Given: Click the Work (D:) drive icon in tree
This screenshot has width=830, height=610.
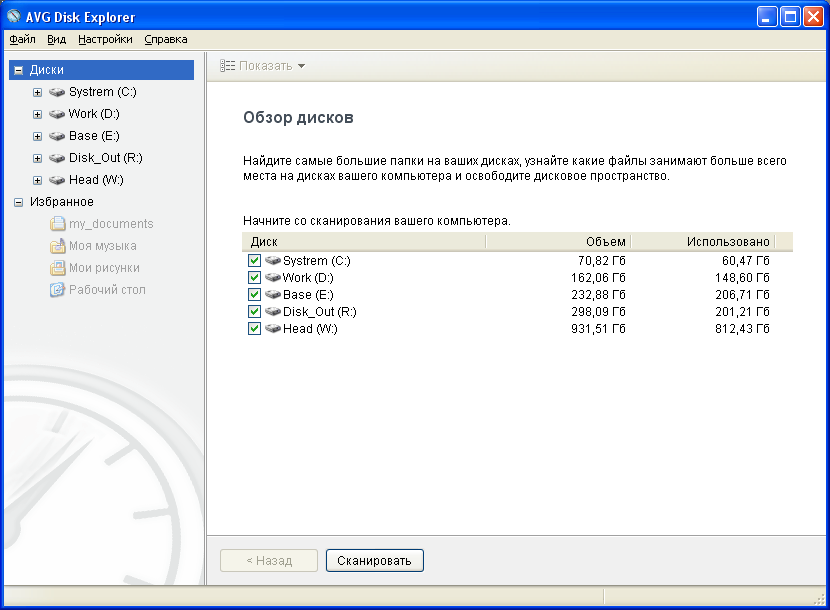Looking at the screenshot, I should click(57, 114).
